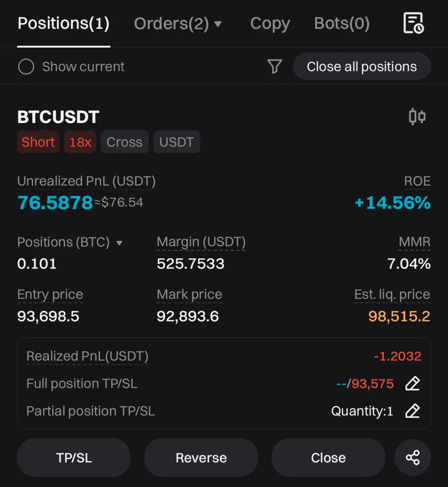Switch to the Copy tab
448x487 pixels.
[270, 23]
